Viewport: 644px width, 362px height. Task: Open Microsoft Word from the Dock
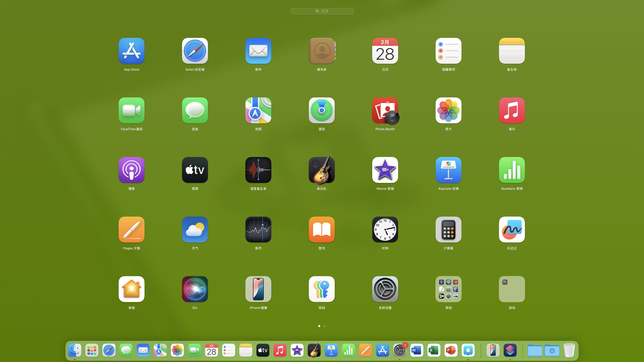coord(416,350)
